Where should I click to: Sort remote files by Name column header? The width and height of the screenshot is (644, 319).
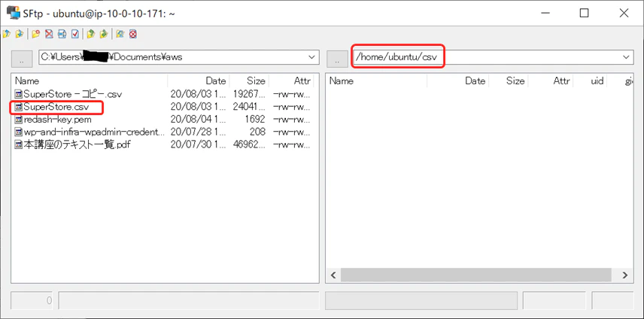(x=376, y=81)
